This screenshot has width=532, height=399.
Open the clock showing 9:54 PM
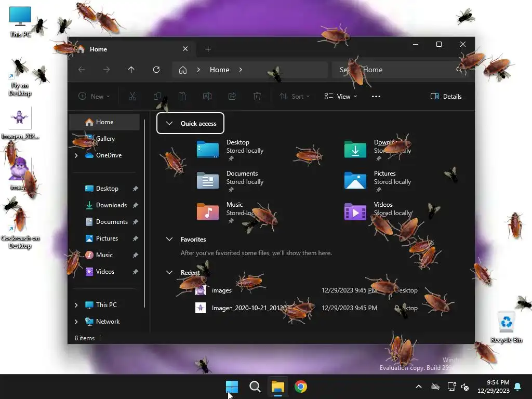pyautogui.click(x=494, y=387)
